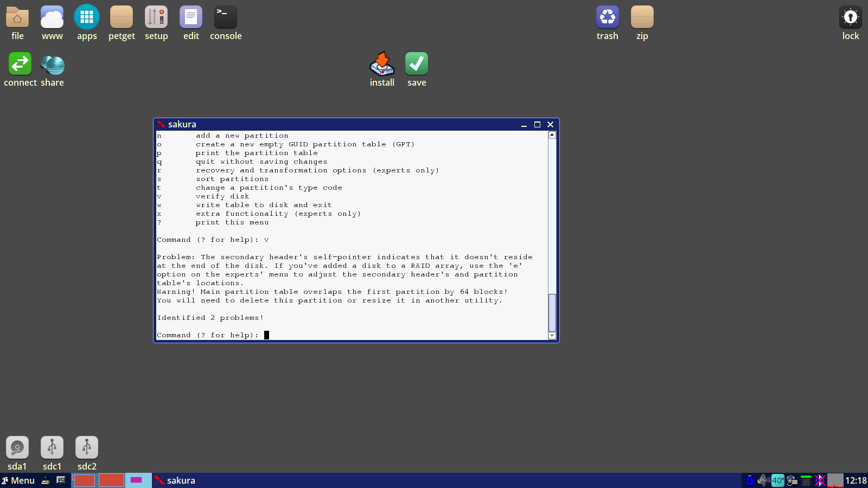Image resolution: width=868 pixels, height=488 pixels.
Task: Click the memory chip tray icon
Action: pos(806,480)
